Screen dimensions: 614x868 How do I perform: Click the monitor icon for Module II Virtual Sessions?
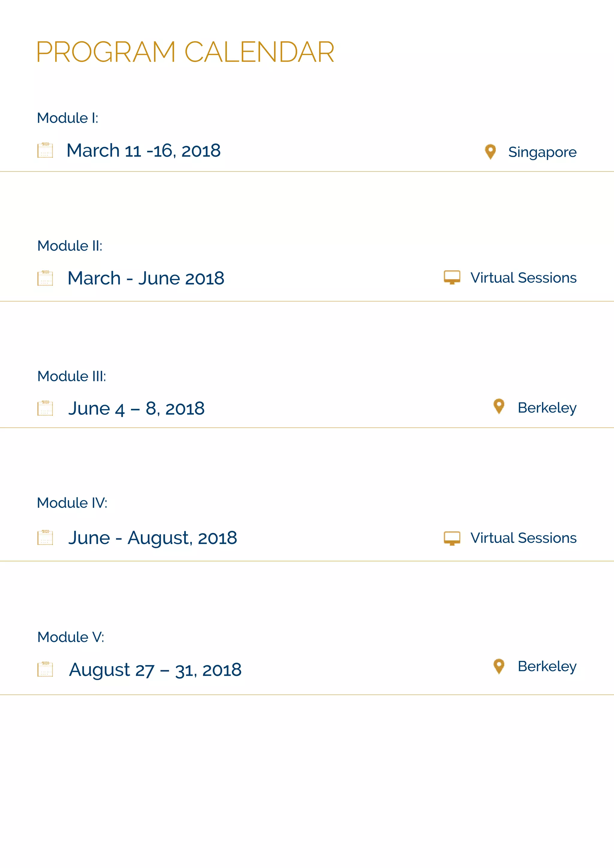click(452, 277)
